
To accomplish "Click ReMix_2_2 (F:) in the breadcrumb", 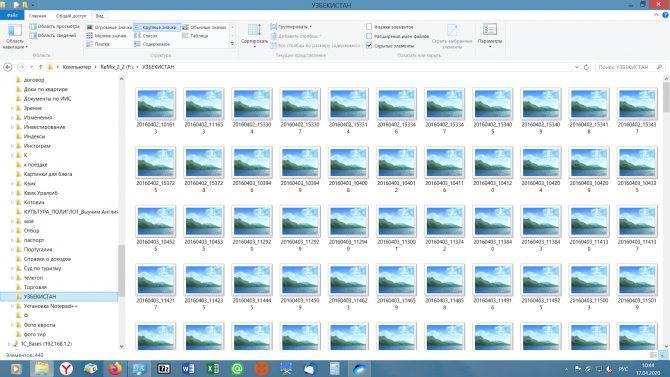I will click(x=117, y=67).
